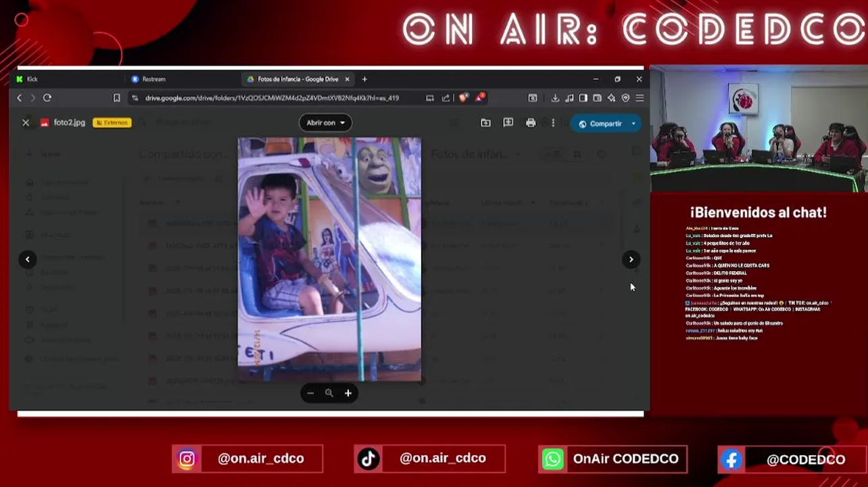Image resolution: width=868 pixels, height=487 pixels.
Task: Click the TikTok @on.air_cdco handle
Action: click(443, 458)
